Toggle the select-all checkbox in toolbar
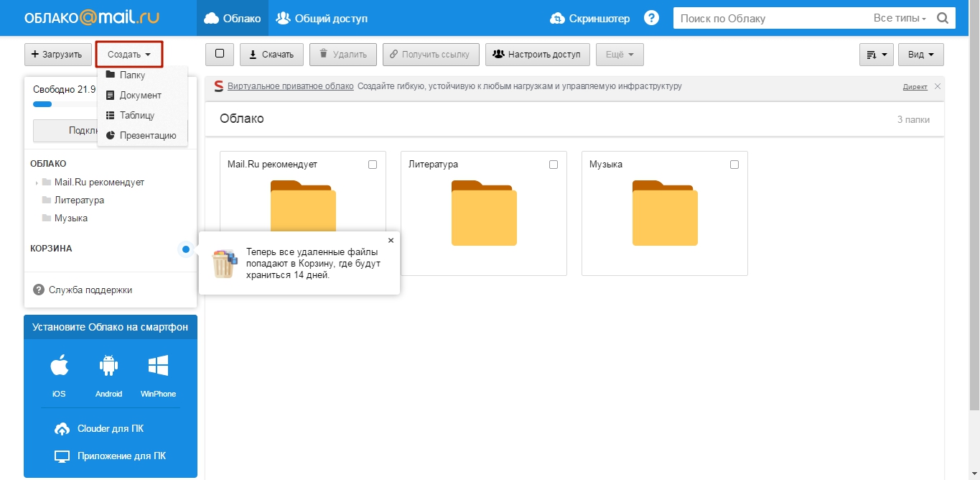 pyautogui.click(x=220, y=54)
